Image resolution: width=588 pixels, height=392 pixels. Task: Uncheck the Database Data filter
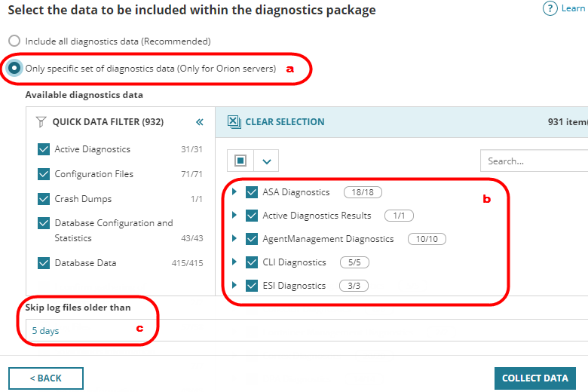click(44, 263)
